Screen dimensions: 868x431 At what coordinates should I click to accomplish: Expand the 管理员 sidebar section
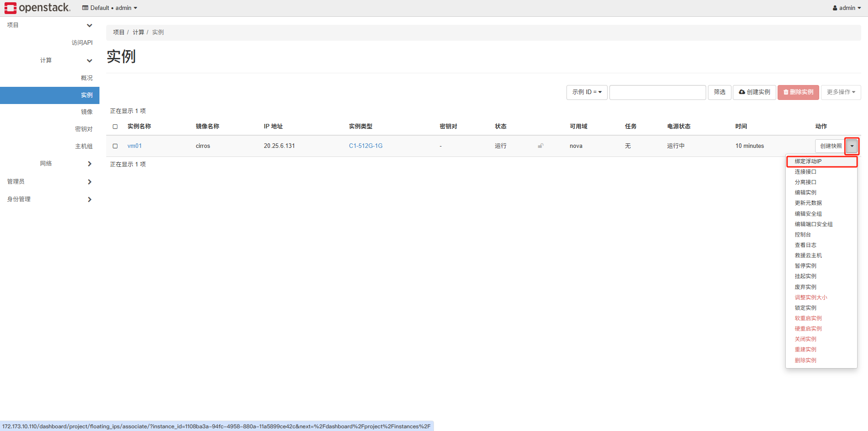click(50, 182)
